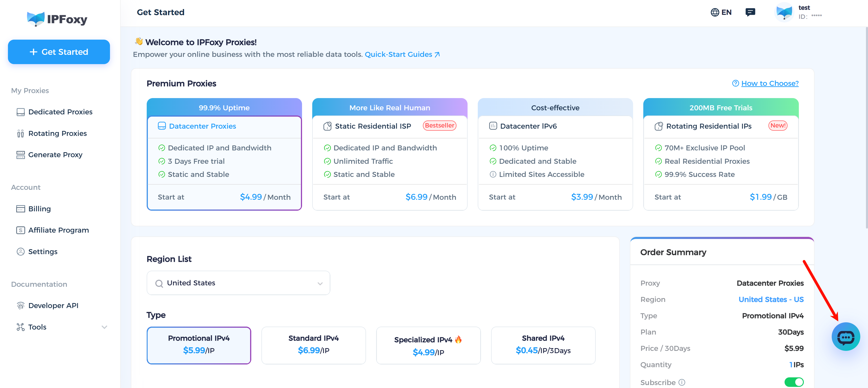Viewport: 868px width, 388px height.
Task: Choose the Datacenter IPv6 card
Action: pyautogui.click(x=555, y=154)
